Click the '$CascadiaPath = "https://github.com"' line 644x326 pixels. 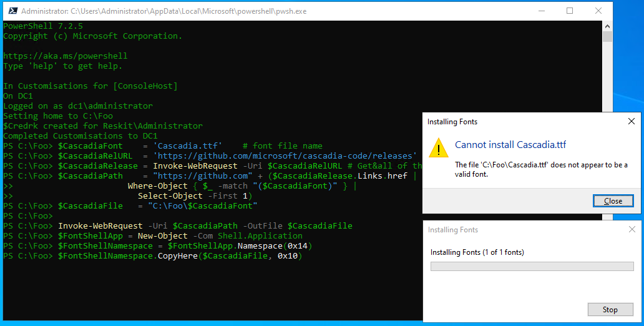pyautogui.click(x=210, y=176)
